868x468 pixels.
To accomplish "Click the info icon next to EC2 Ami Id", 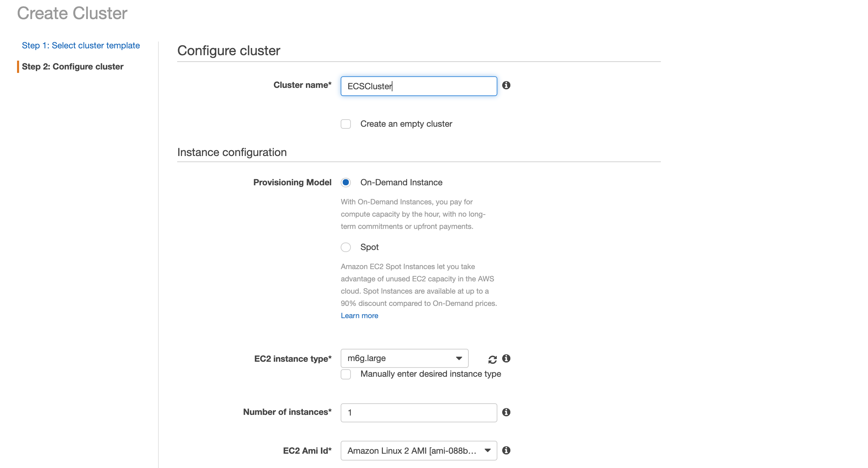I will [x=506, y=450].
